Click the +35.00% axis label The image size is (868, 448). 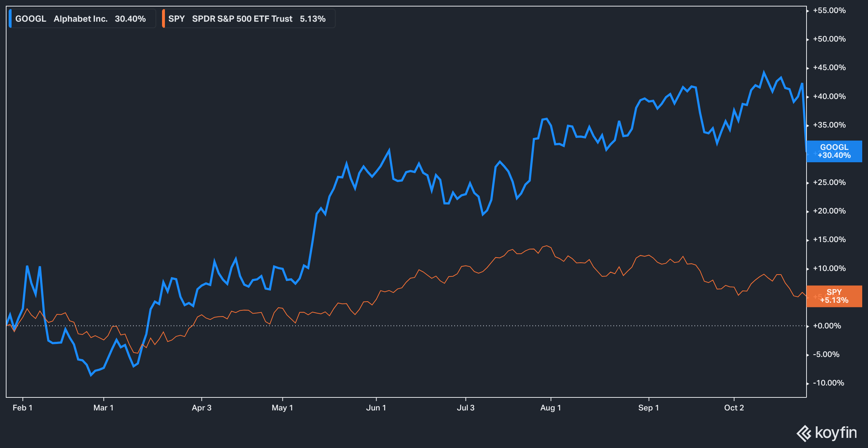tap(829, 125)
